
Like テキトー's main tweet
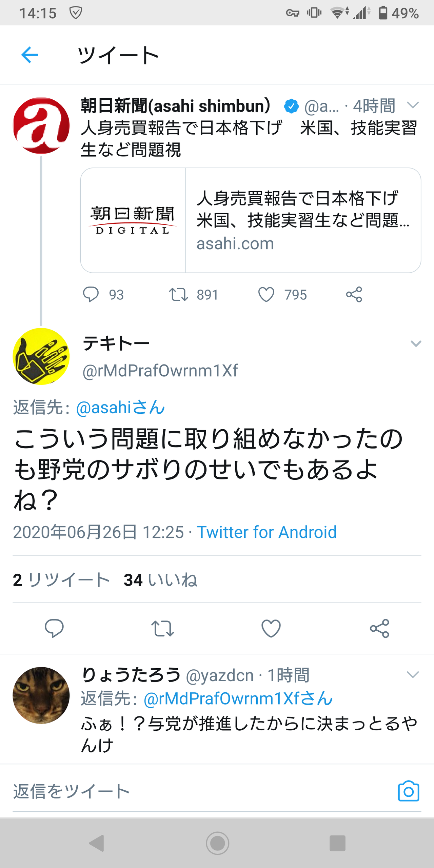(x=271, y=628)
